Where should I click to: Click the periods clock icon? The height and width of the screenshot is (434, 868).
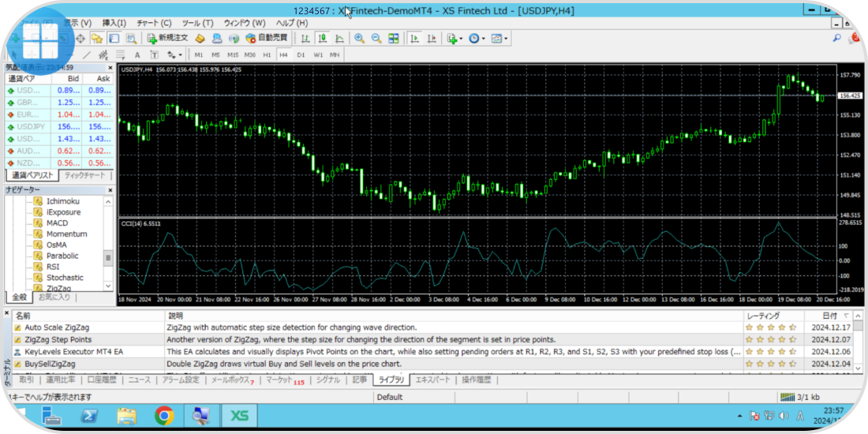tap(474, 38)
